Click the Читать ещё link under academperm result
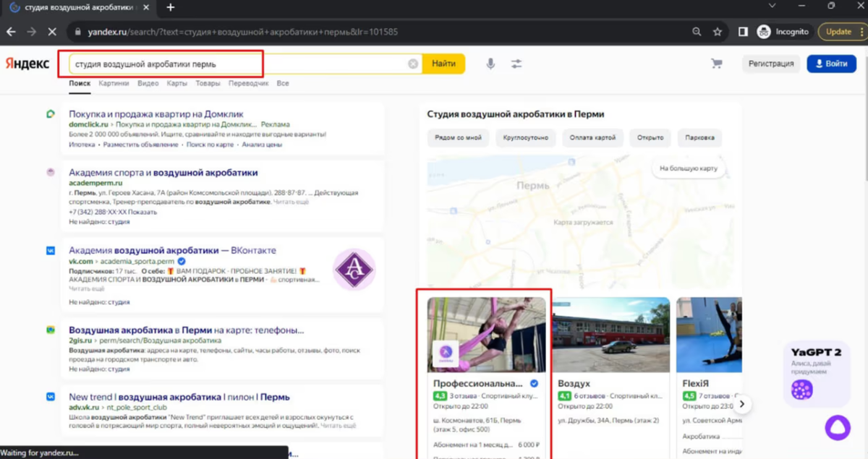Image resolution: width=868 pixels, height=459 pixels. tap(292, 202)
